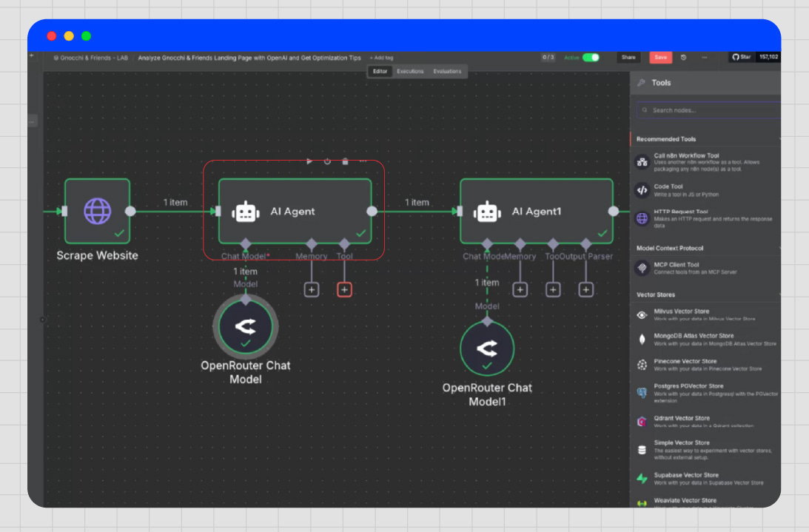Add a Tool to the AI Agent
Image resolution: width=809 pixels, height=532 pixels.
[x=344, y=289]
